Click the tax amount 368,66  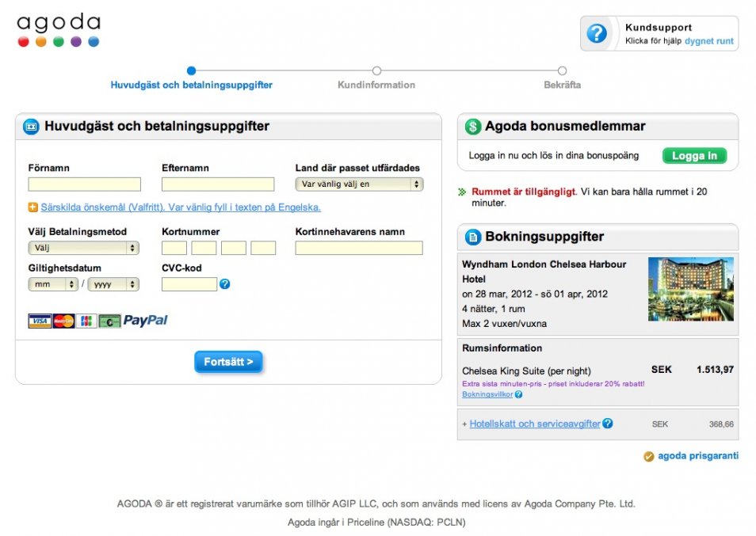(721, 424)
